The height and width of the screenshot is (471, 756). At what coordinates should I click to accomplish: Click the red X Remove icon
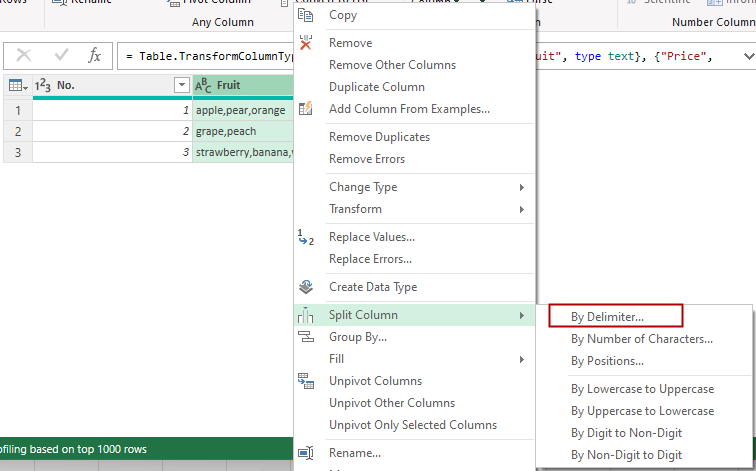[x=306, y=43]
